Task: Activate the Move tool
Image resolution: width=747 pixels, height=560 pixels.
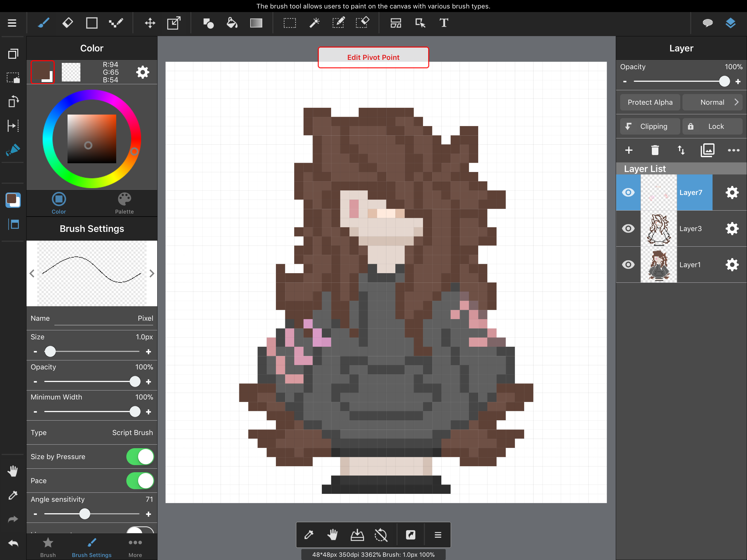Action: [150, 23]
